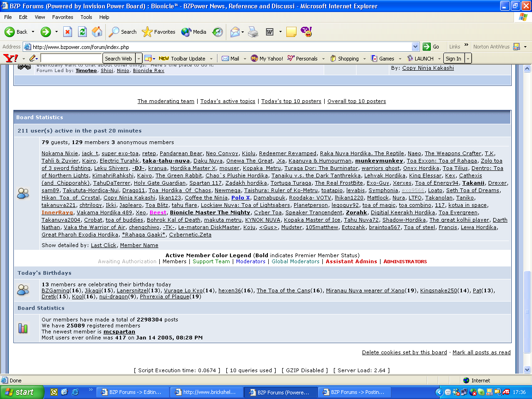Open the Media toolbar button
The image size is (532, 399).
pyautogui.click(x=193, y=32)
